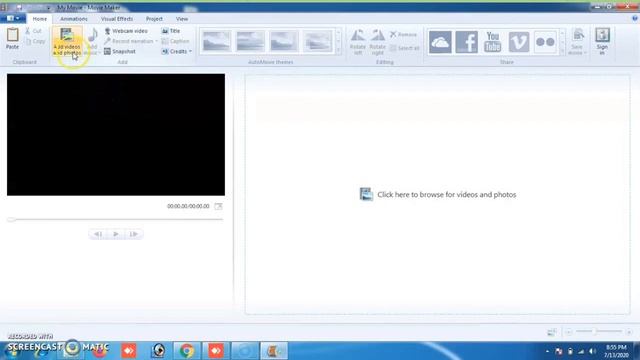
Task: Open Record narration dropdown arrow
Action: tap(156, 41)
